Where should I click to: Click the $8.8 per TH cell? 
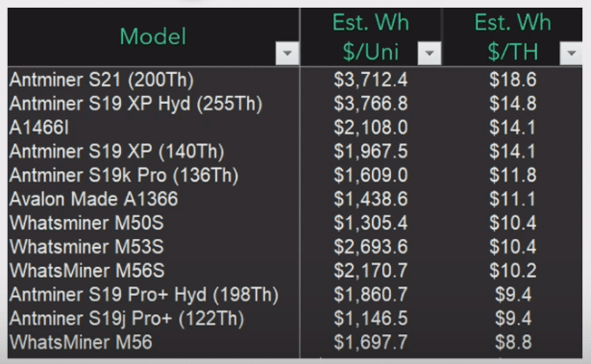[x=512, y=342]
